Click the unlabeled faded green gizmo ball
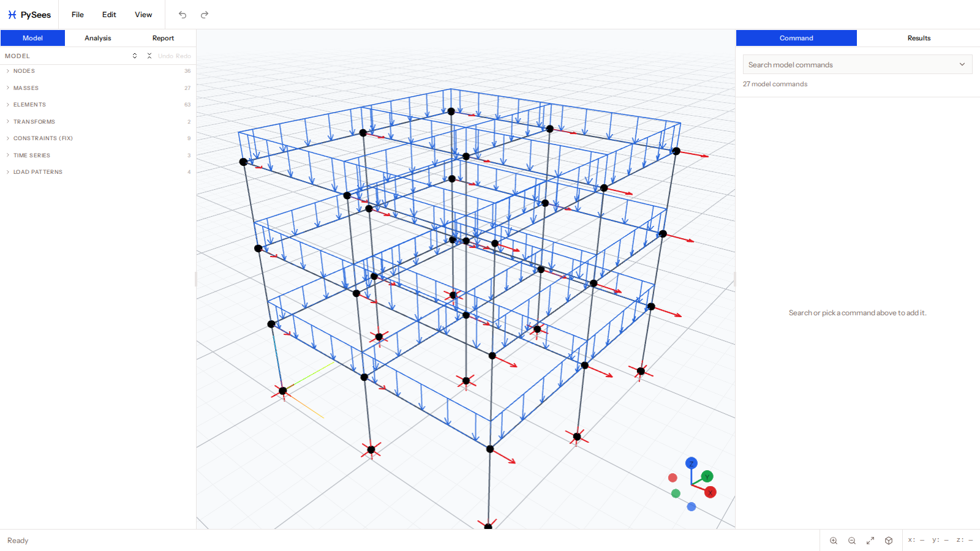 pyautogui.click(x=676, y=493)
